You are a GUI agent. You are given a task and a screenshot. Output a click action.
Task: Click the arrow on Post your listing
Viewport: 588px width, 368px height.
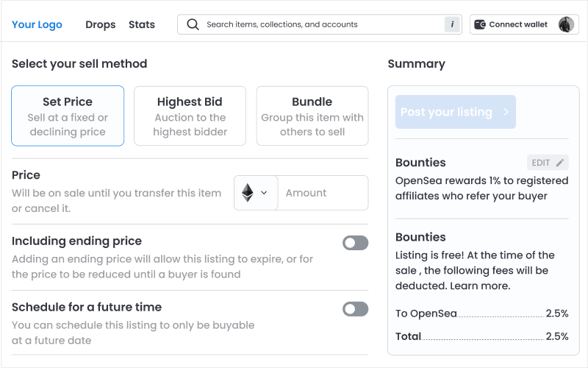pyautogui.click(x=506, y=112)
